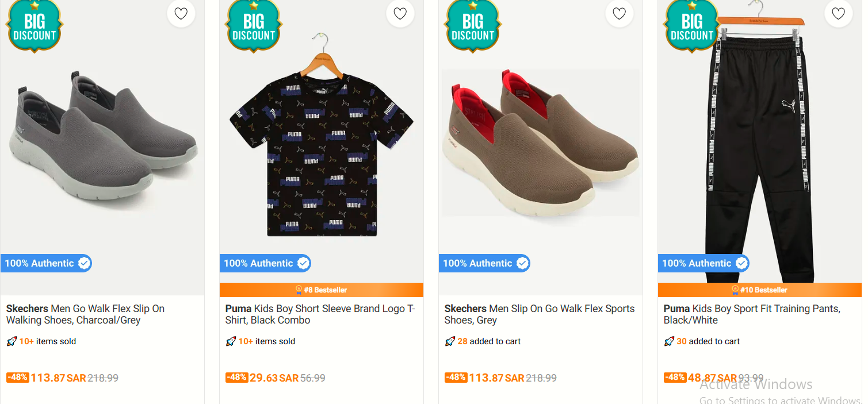Image resolution: width=868 pixels, height=404 pixels.
Task: Open Skechers Men Go Walk Flex Slip On title
Action: pyautogui.click(x=86, y=314)
